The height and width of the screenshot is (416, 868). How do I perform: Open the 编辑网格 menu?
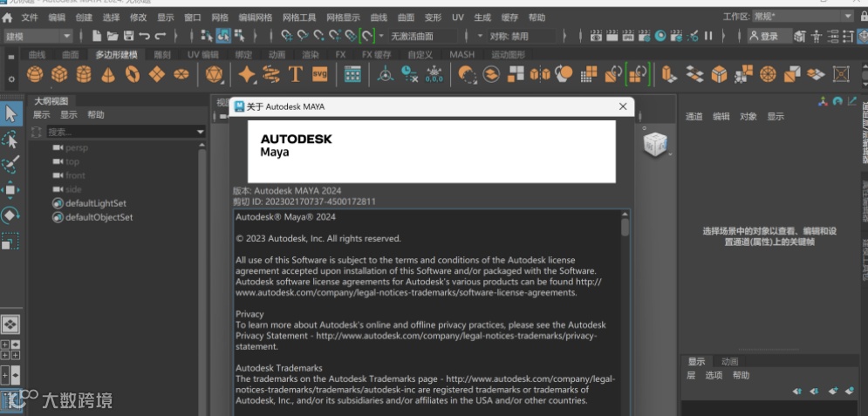click(256, 17)
